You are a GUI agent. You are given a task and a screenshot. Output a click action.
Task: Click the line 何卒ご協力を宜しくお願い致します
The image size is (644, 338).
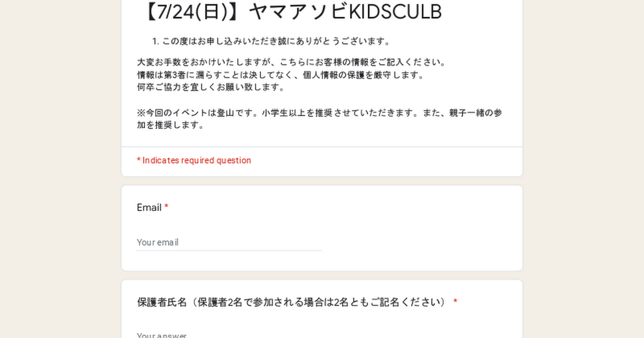pos(211,87)
